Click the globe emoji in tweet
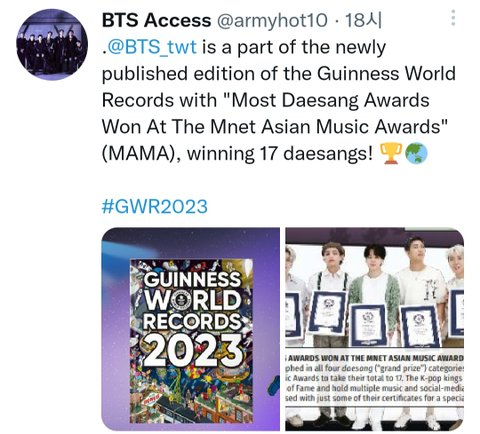The width and height of the screenshot is (480, 434). click(416, 153)
